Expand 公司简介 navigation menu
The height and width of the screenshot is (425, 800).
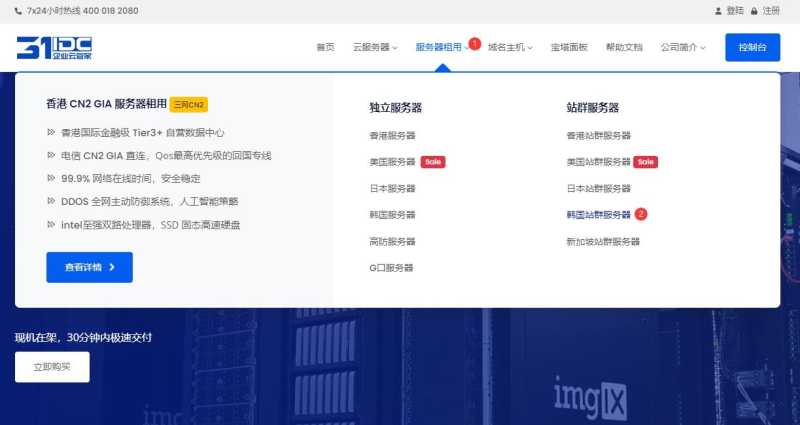[683, 47]
